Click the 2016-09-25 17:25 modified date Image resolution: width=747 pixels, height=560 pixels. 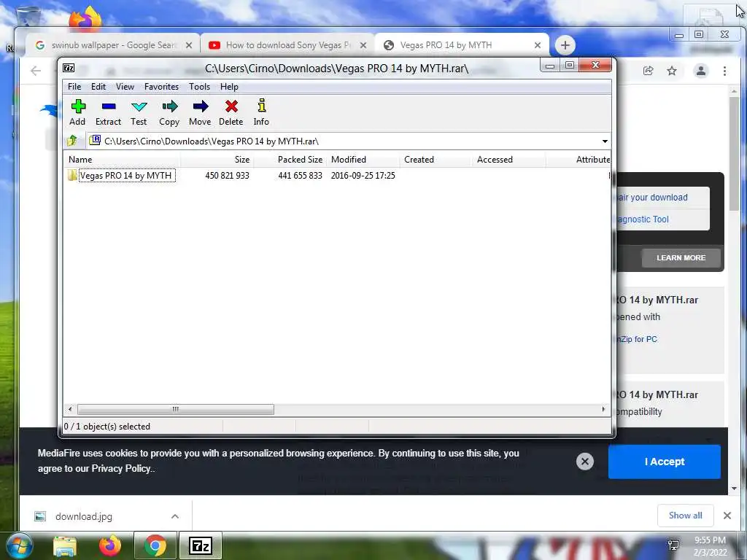coord(363,175)
